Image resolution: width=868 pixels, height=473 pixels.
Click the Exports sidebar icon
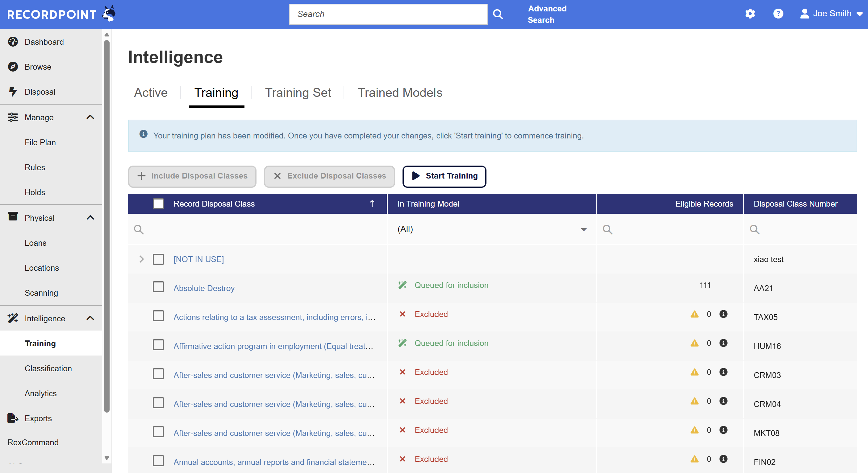coord(13,418)
